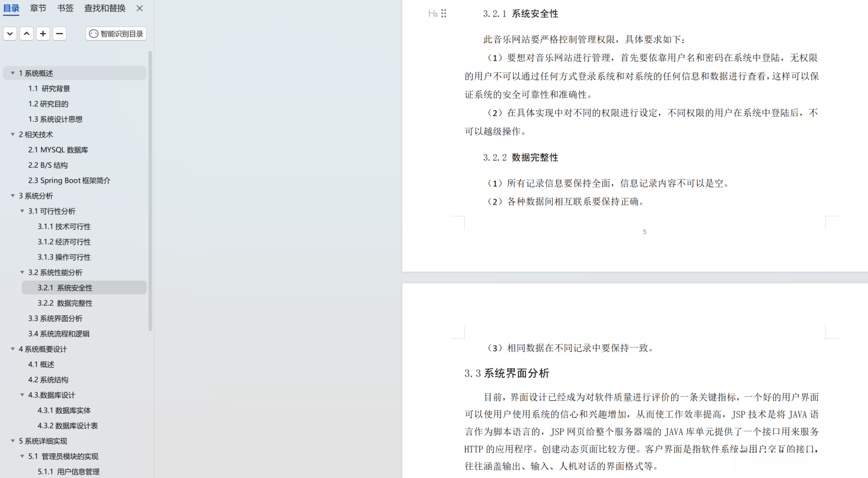
Task: Click the downward chevron icon in outline toolbar
Action: [9, 34]
